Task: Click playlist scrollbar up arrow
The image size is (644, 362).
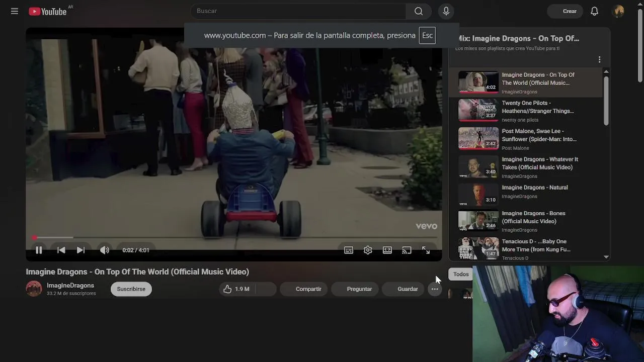Action: (606, 71)
